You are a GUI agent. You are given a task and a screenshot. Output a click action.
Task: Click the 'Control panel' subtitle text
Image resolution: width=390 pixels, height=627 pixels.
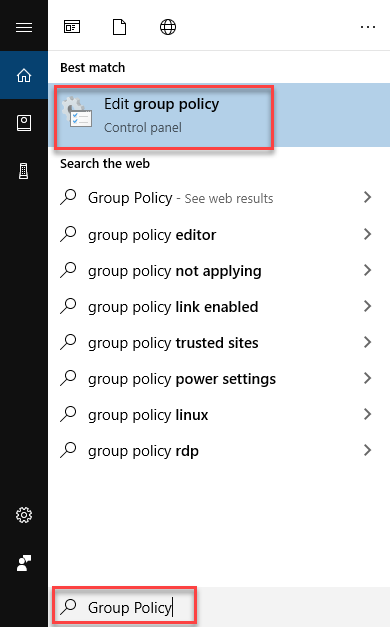(143, 128)
